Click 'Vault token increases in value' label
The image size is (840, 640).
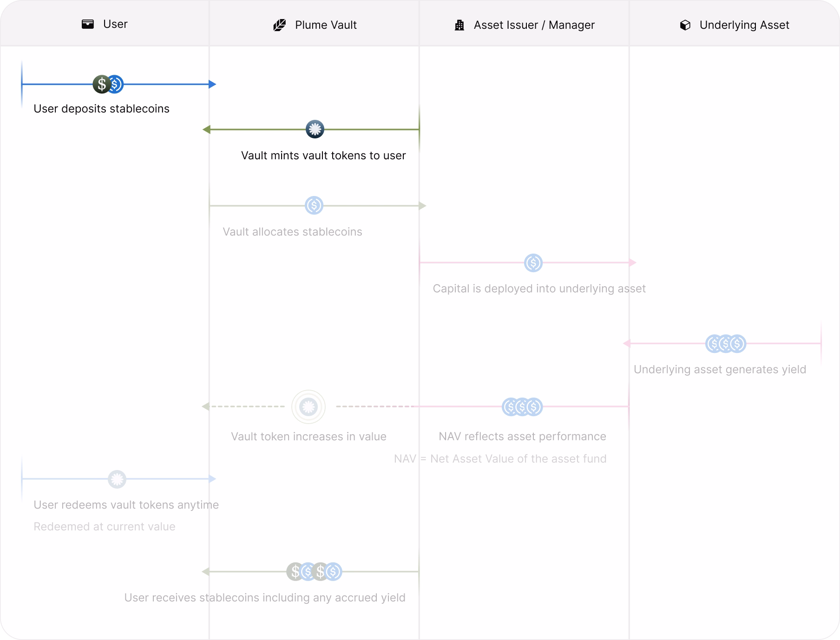[308, 437]
